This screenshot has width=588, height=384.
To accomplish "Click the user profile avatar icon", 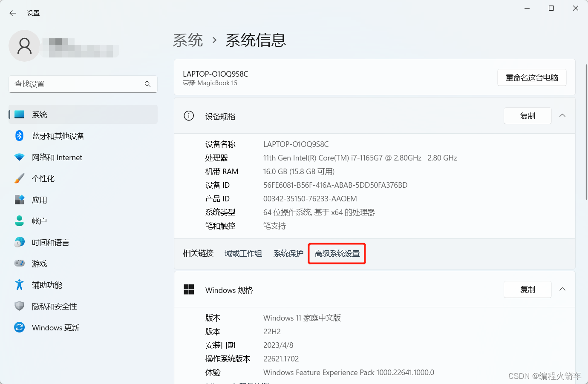I will 24,46.
